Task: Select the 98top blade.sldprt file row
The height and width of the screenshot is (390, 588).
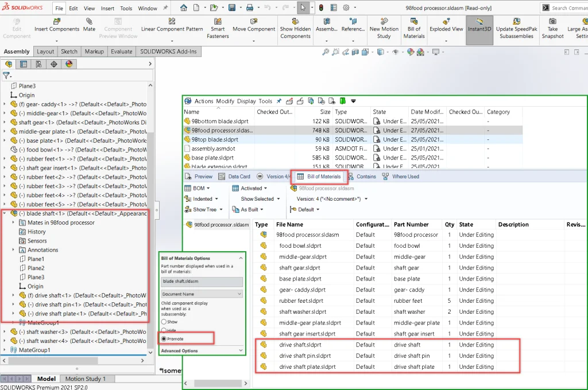Action: [215, 139]
